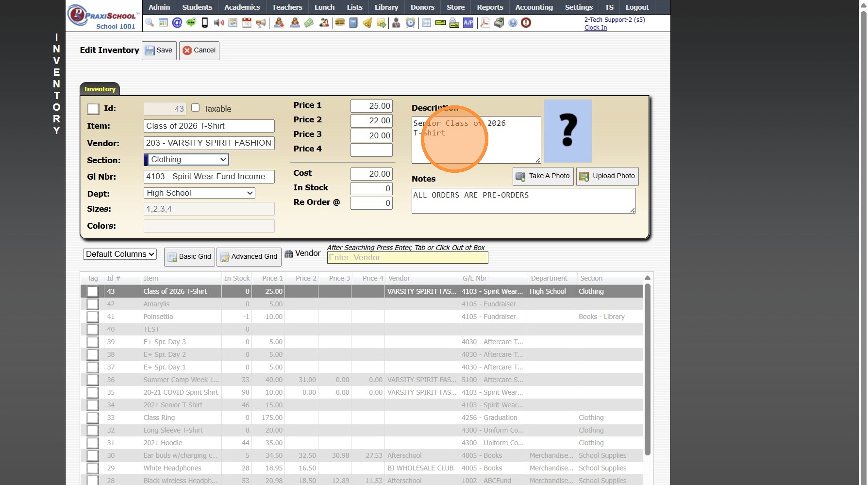868x485 pixels.
Task: Open the email @ icon
Action: (x=177, y=23)
